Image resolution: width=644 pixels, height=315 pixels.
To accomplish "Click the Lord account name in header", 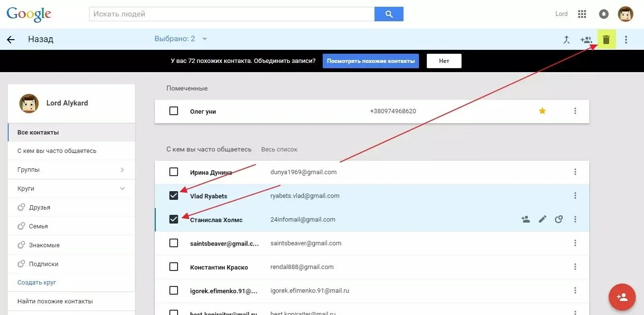I will click(562, 14).
